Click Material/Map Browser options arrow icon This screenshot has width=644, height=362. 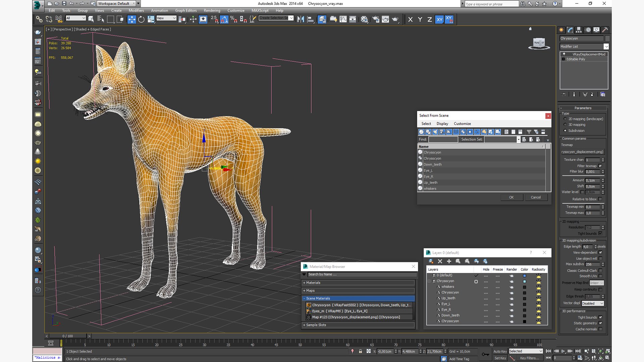pos(304,274)
